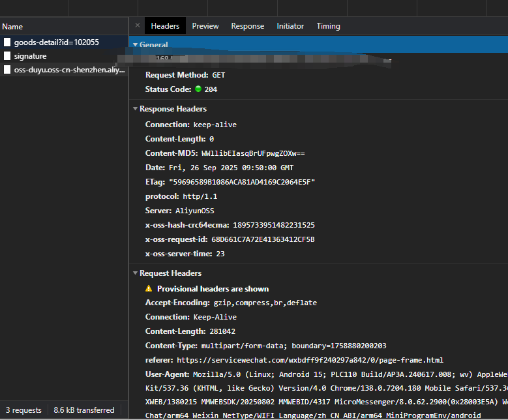The image size is (508, 420).
Task: Collapse the Request Headers section
Action: 136,273
